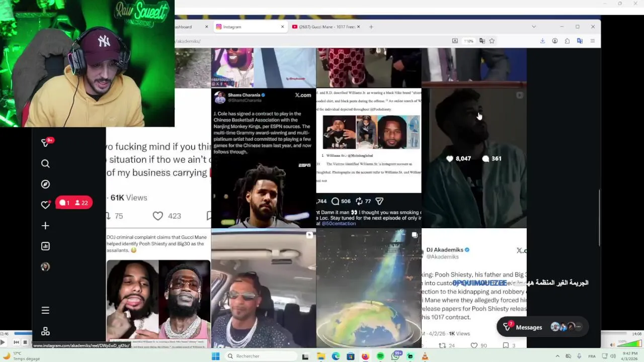Screen dimensions: 644x362
Task: Open Spotify from the taskbar
Action: coord(380,356)
